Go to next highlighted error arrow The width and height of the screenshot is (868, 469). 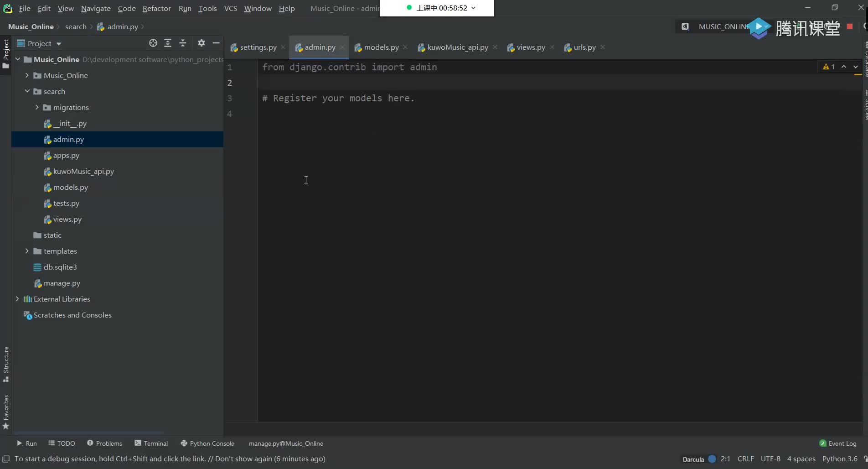click(x=856, y=67)
